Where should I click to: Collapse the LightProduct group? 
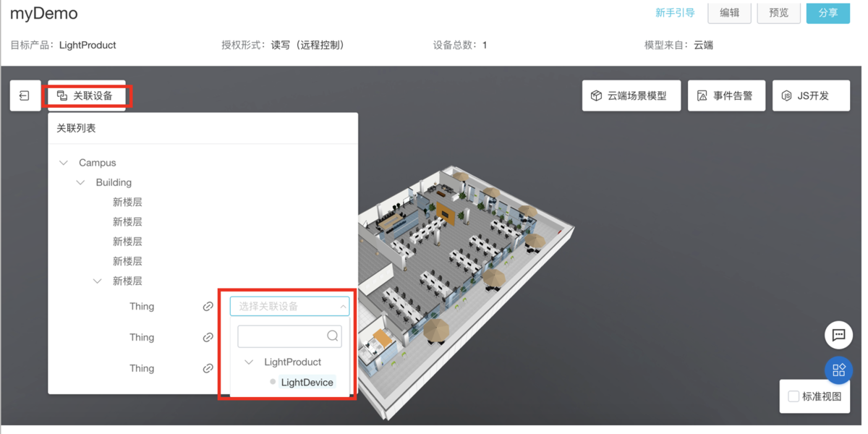coord(249,362)
